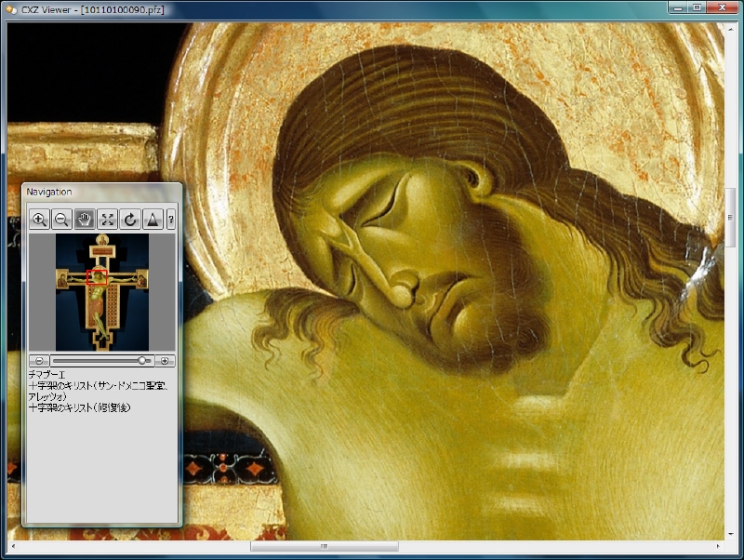Maximize the CXZ Viewer window
The height and width of the screenshot is (560, 744).
(x=697, y=7)
